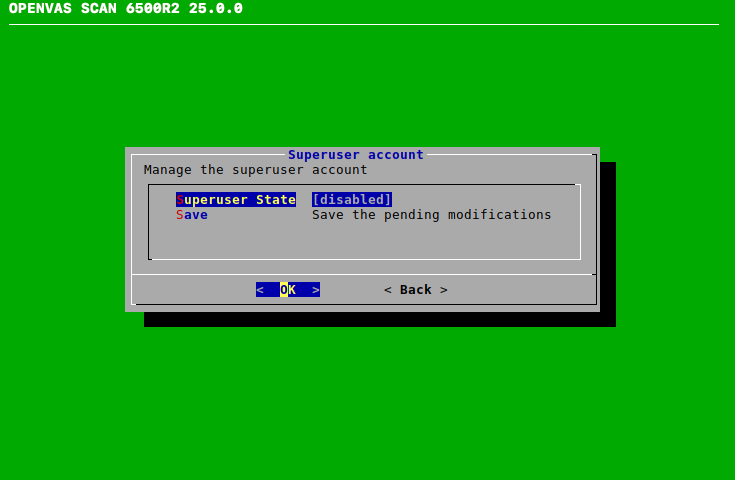Toggle the [disabled] superuser state value
735x480 pixels.
pos(352,200)
